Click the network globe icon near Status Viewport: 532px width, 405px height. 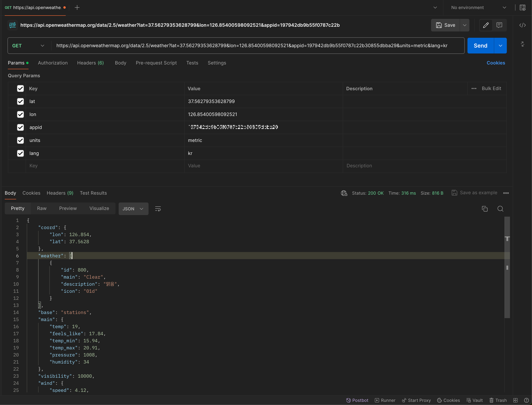point(344,193)
